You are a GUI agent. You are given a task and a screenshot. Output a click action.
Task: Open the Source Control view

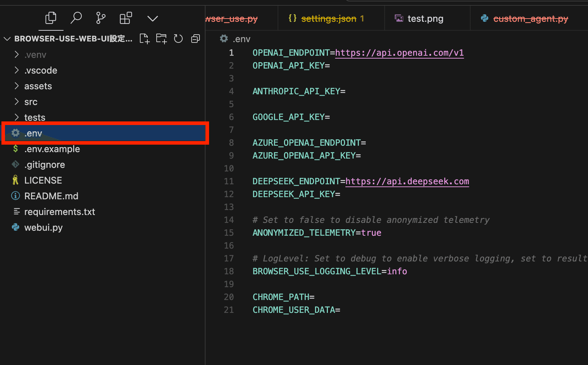[101, 18]
